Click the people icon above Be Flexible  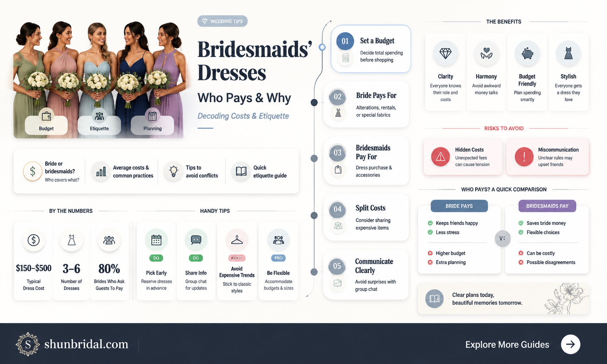tap(279, 240)
